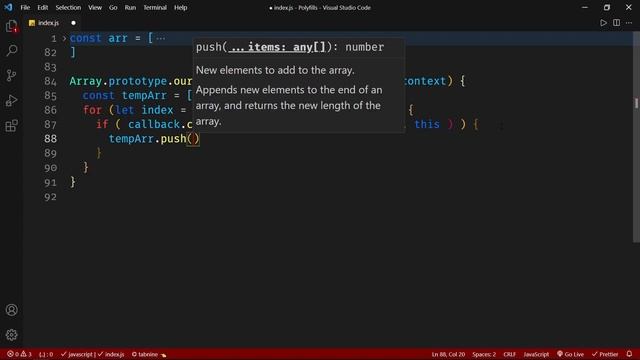Open the Terminal menu

155,7
